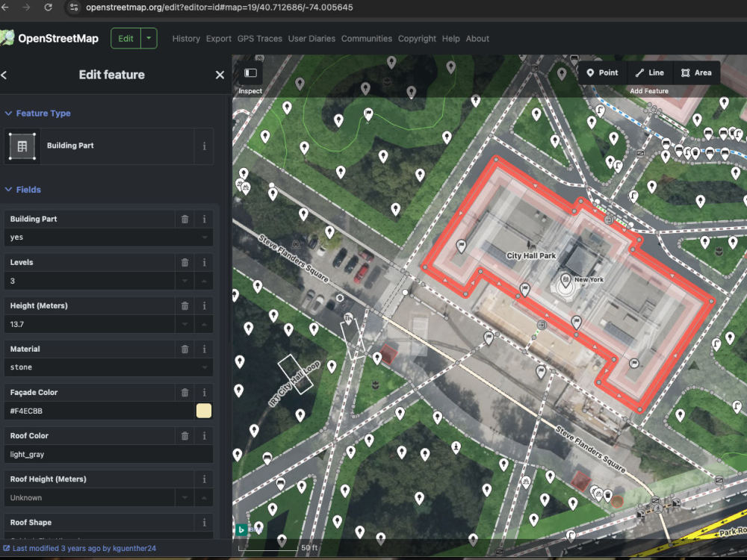Toggle the Inspect sidebar panel icon
This screenshot has width=747, height=560.
pyautogui.click(x=250, y=73)
